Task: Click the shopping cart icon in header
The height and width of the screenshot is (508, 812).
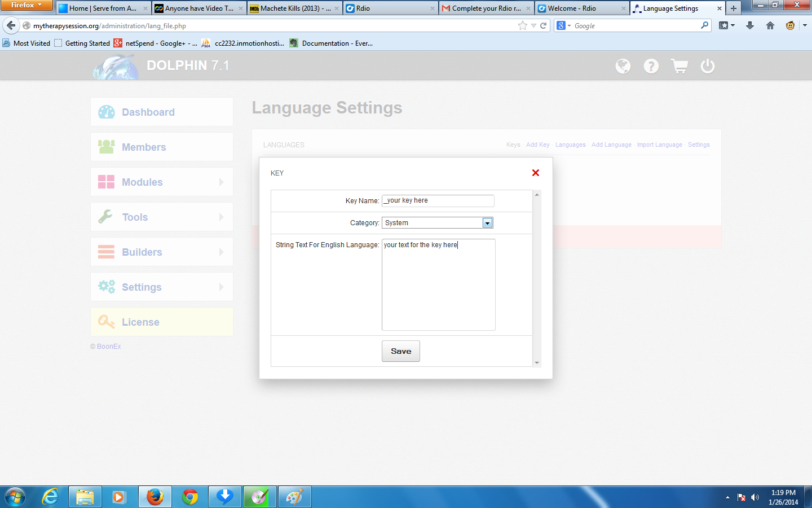Action: click(x=679, y=67)
